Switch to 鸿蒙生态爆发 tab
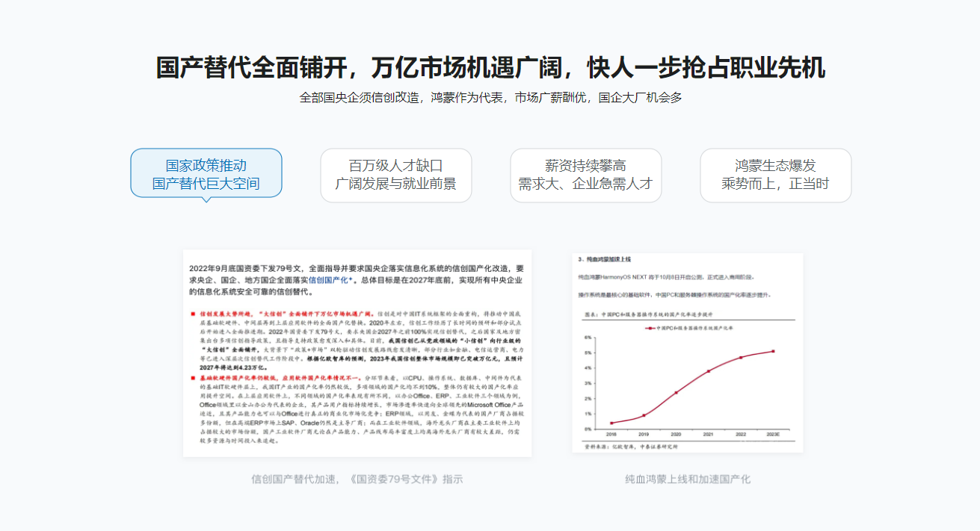The height and width of the screenshot is (531, 980). [x=775, y=175]
